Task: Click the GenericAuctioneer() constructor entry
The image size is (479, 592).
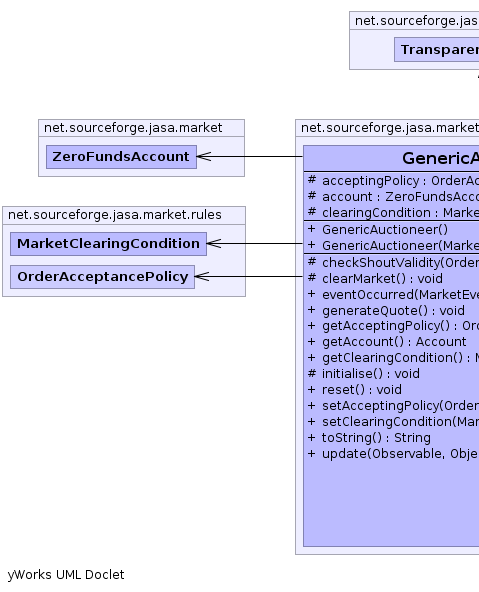Action: coord(378,230)
